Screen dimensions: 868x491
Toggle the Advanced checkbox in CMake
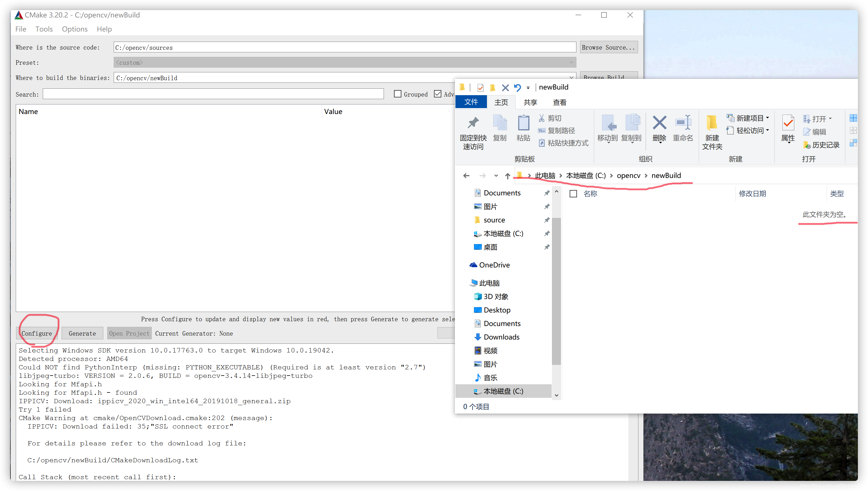tap(438, 94)
